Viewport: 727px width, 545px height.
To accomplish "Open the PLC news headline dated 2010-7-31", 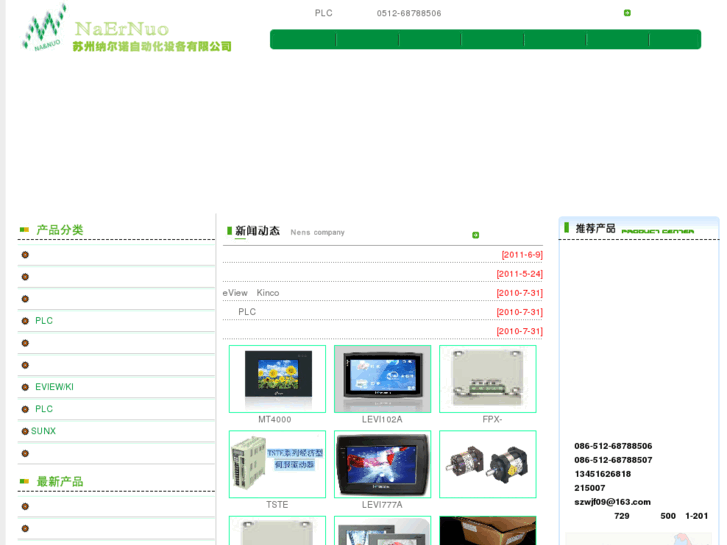I will pyautogui.click(x=247, y=312).
